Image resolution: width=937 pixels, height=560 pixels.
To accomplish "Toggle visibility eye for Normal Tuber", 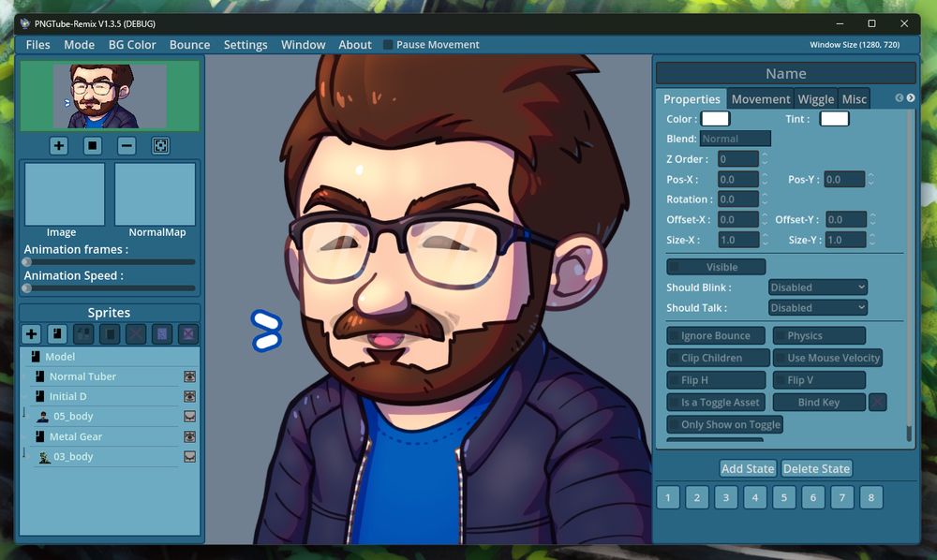I will click(x=189, y=376).
